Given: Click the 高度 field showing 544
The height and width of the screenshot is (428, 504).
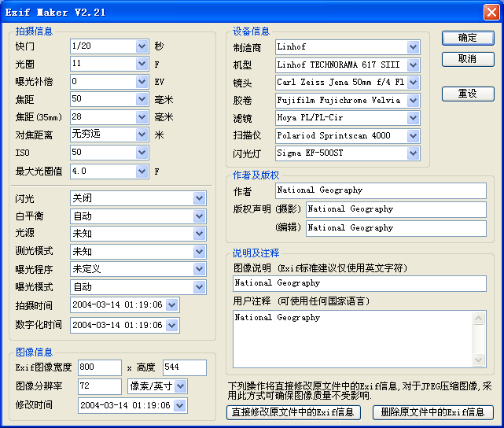Looking at the screenshot, I should click(185, 367).
